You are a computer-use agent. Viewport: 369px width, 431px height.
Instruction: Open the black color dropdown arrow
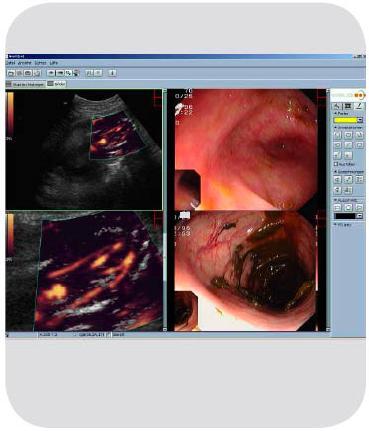(359, 216)
